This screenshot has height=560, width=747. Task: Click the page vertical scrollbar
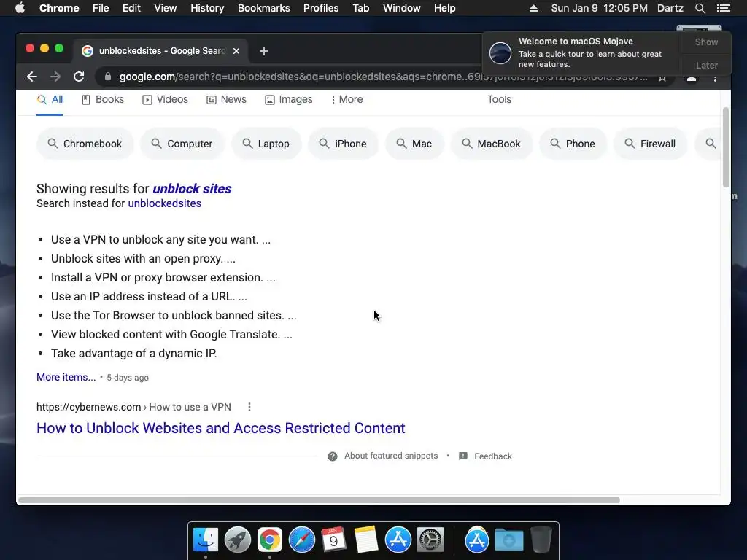point(726,147)
